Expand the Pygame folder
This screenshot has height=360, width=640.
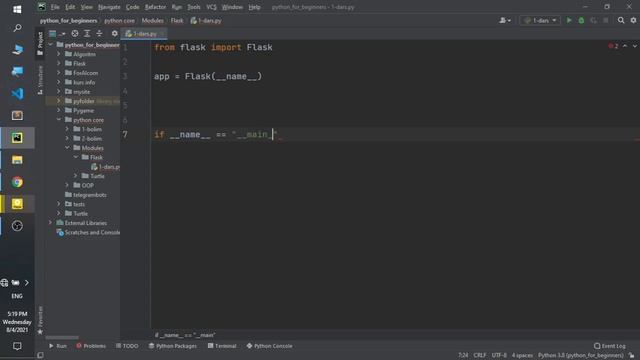tap(59, 110)
